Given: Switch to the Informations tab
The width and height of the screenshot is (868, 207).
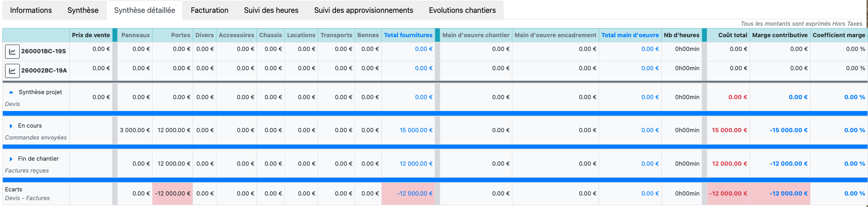Looking at the screenshot, I should (x=31, y=10).
